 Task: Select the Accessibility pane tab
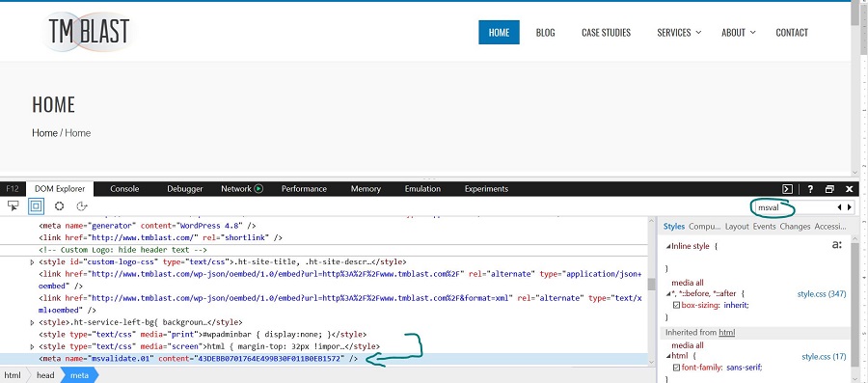pyautogui.click(x=830, y=227)
